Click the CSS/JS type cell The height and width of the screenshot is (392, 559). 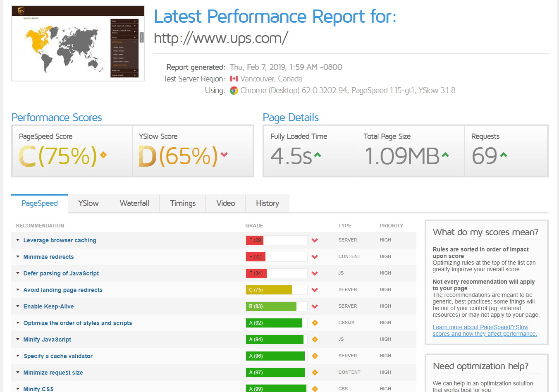pyautogui.click(x=346, y=323)
